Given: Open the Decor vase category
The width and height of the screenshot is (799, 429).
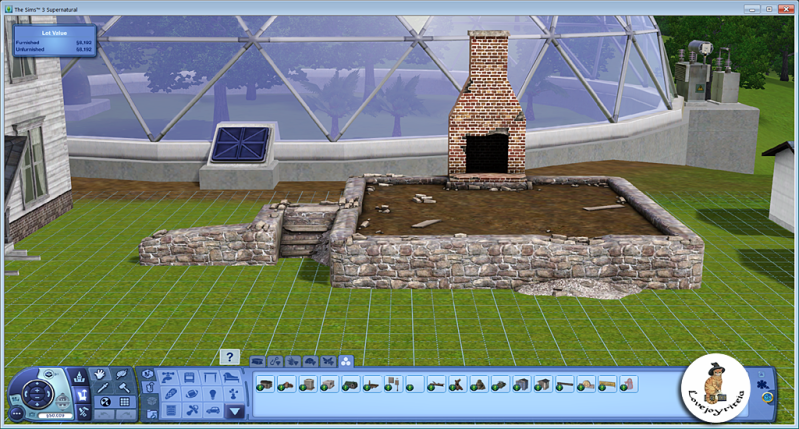Looking at the screenshot, I should tap(234, 394).
